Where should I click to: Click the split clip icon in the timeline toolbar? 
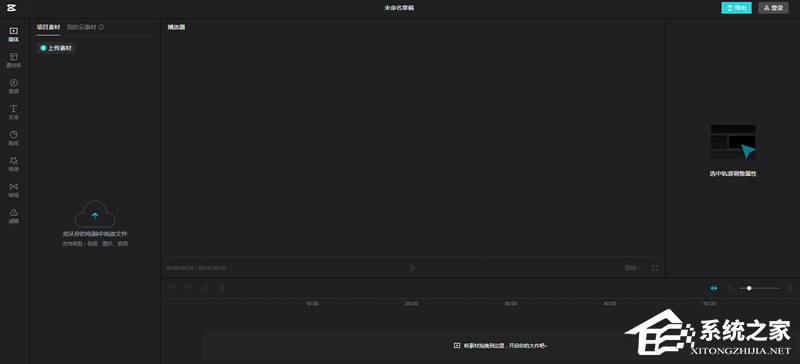205,288
